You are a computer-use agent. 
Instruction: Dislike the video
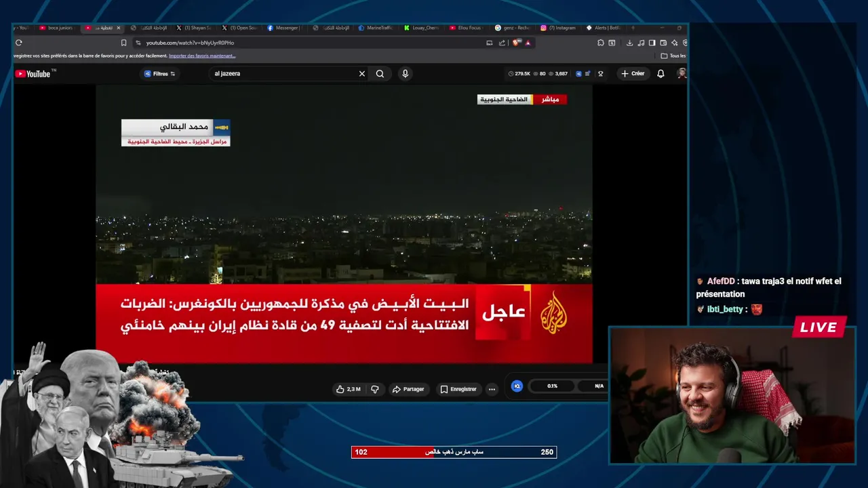pos(375,389)
